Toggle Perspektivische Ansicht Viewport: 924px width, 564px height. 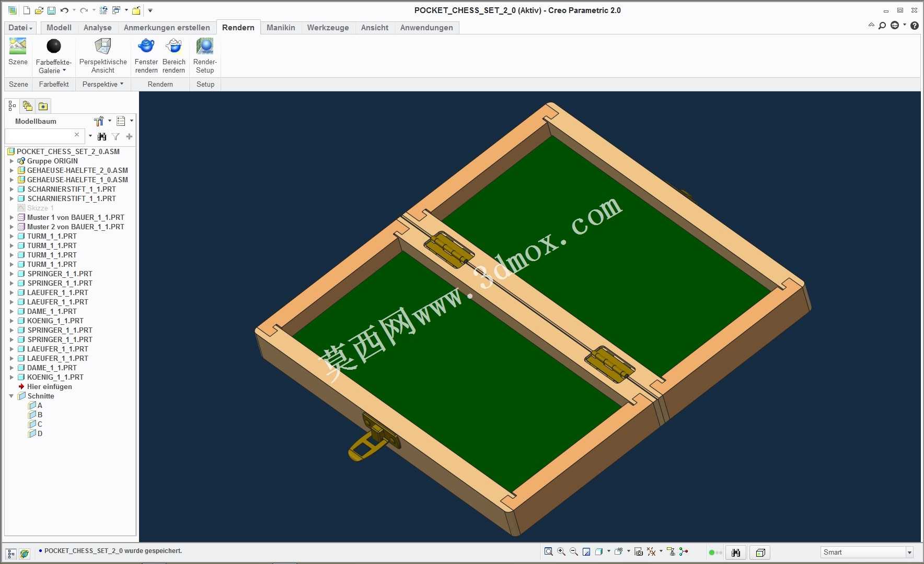[x=103, y=56]
